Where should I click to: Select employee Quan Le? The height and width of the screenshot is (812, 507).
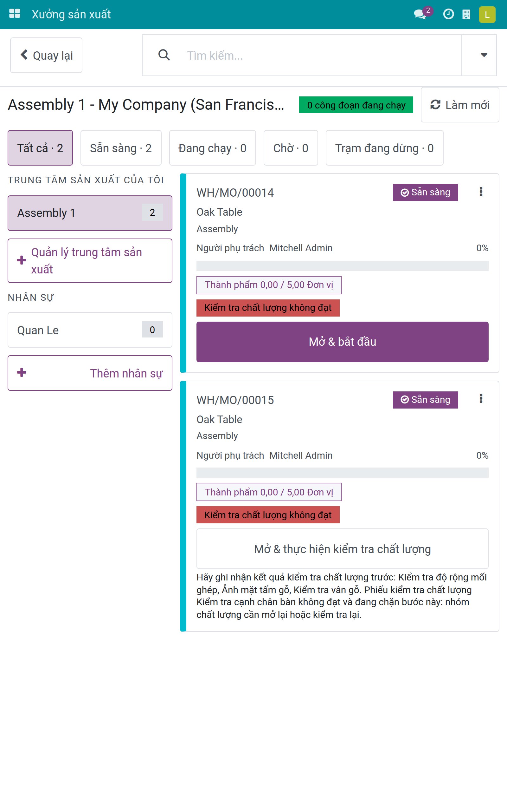90,330
